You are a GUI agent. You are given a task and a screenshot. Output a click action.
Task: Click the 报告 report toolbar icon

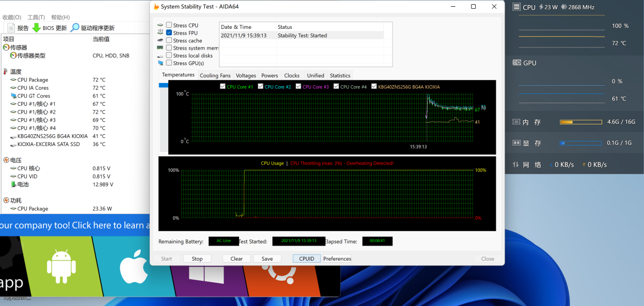pos(11,28)
